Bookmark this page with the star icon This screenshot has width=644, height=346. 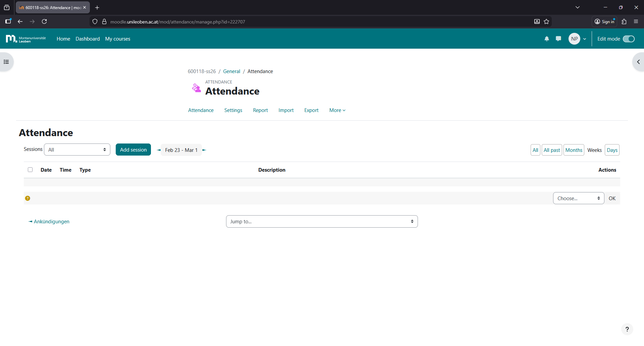tap(546, 22)
